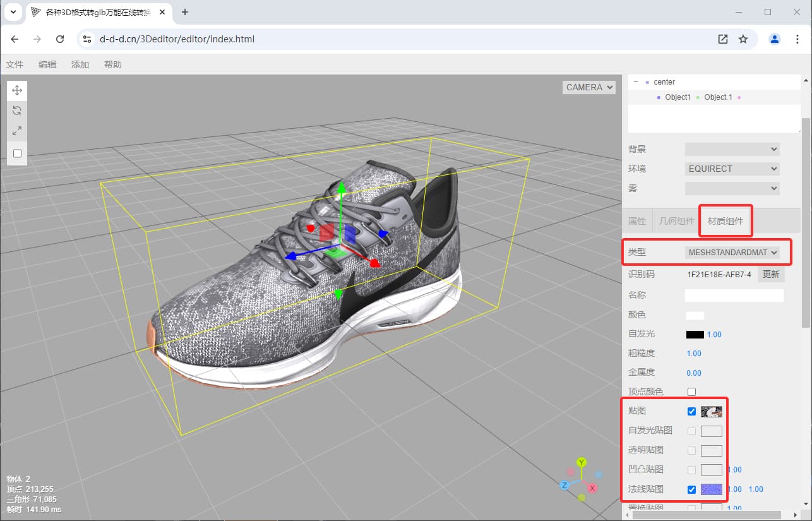Switch to the 属性 tab
The height and width of the screenshot is (521, 812).
pyautogui.click(x=637, y=221)
